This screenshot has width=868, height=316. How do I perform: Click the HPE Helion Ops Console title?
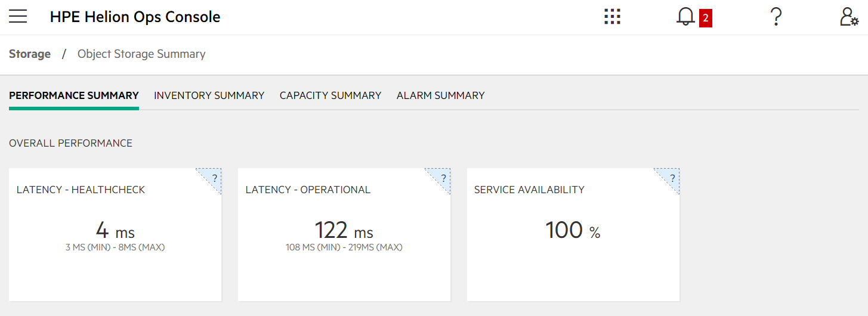[135, 17]
